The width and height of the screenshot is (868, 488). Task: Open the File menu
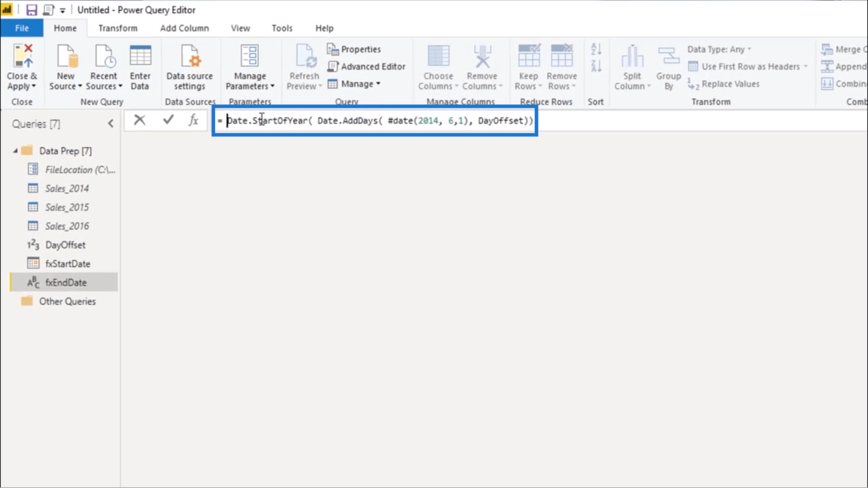point(22,28)
